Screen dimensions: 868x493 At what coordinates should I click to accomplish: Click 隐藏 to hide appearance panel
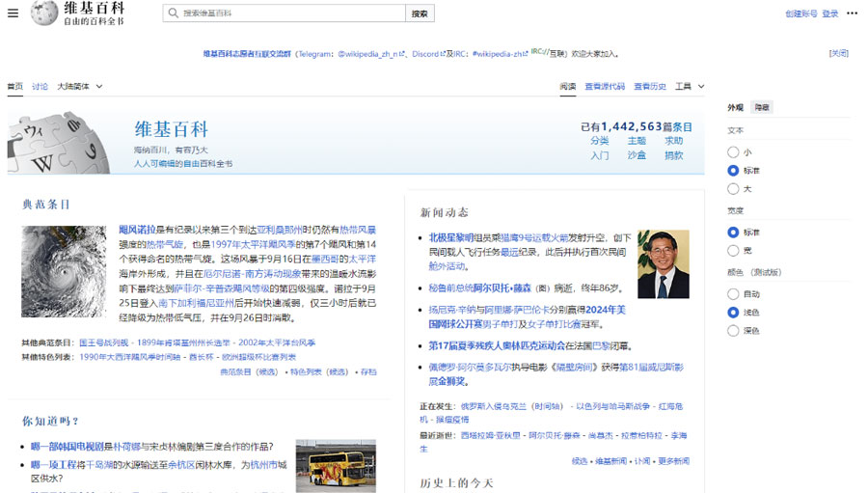pos(762,107)
